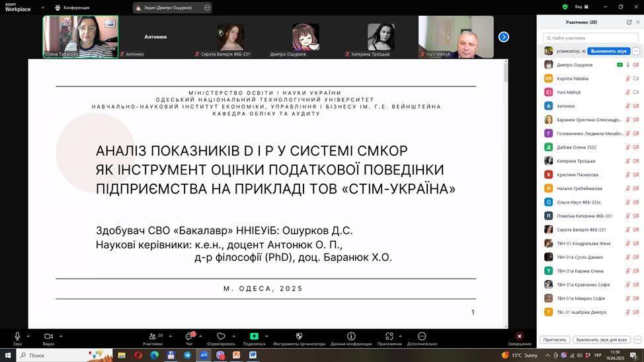644x362 pixels.
Task: Open ellipsis menu in organizer row
Action: 636,51
